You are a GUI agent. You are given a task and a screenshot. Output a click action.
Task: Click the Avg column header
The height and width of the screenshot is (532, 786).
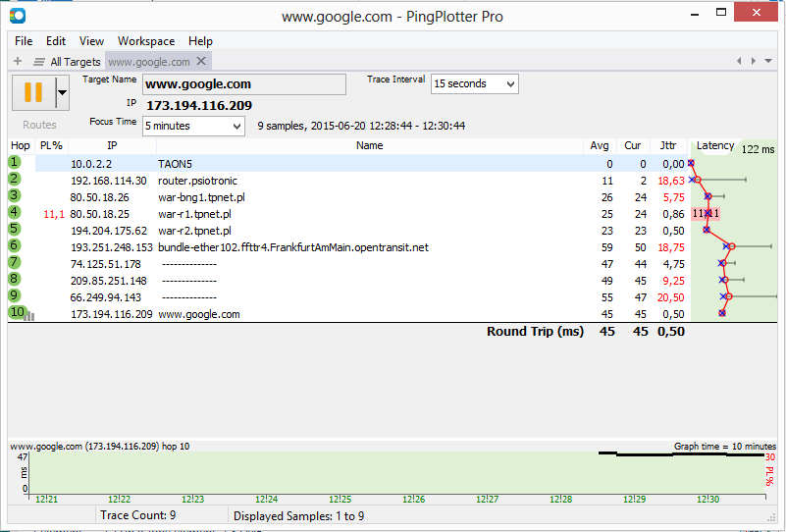tap(600, 145)
